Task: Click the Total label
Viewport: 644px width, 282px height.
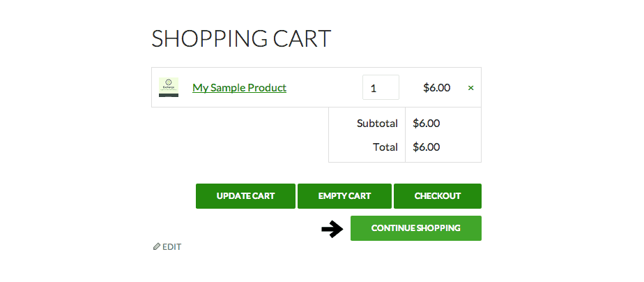Action: click(385, 147)
